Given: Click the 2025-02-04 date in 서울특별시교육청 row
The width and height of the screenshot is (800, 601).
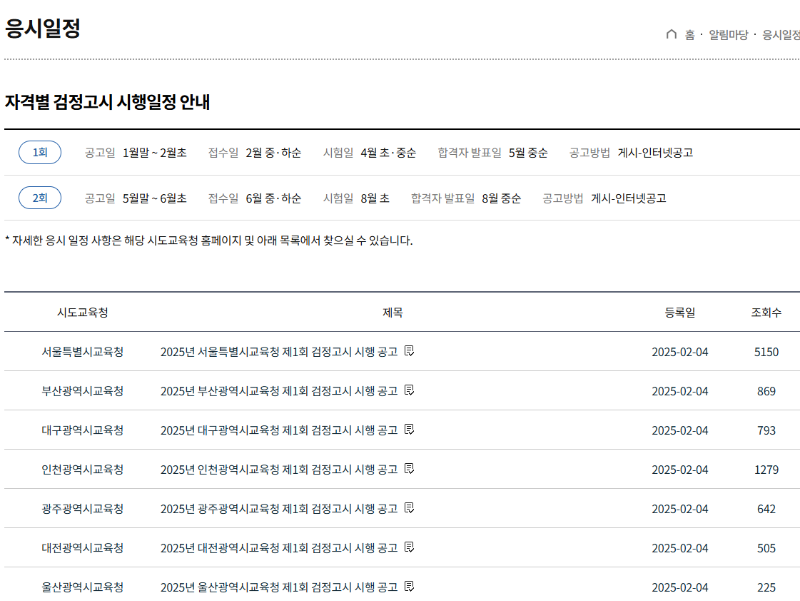Looking at the screenshot, I should tap(680, 352).
